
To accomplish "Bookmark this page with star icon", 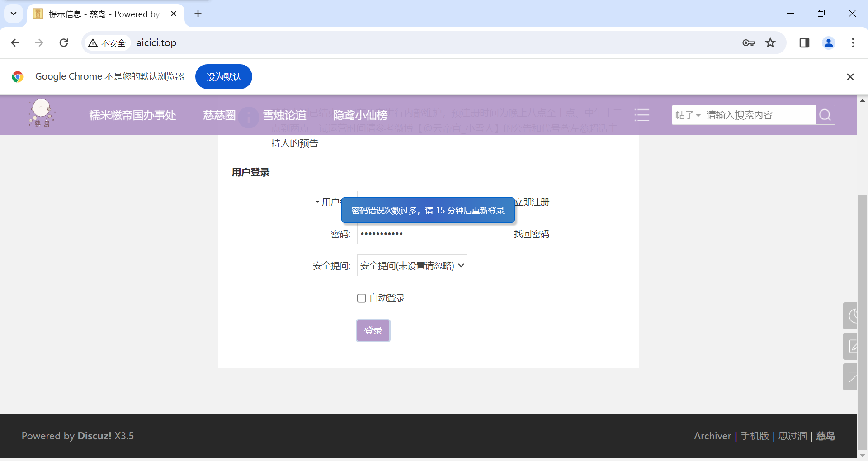I will [770, 43].
